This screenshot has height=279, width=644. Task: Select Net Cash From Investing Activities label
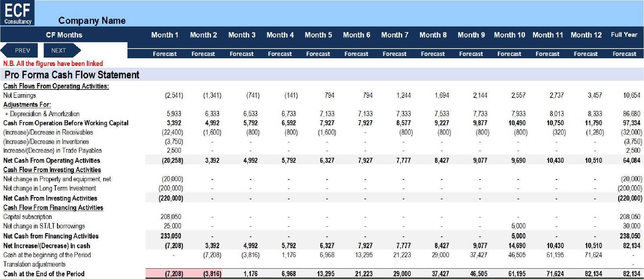coord(50,198)
